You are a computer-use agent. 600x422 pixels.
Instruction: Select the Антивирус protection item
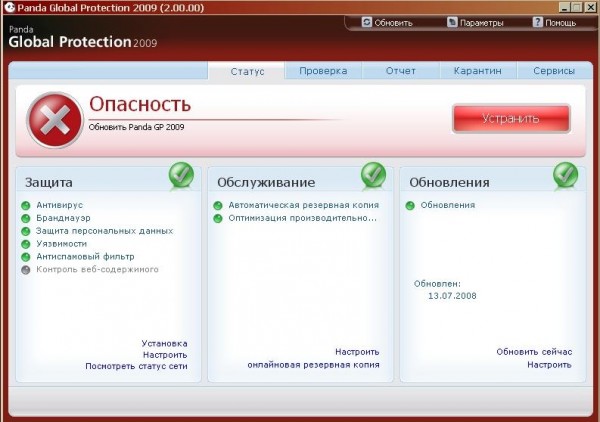pyautogui.click(x=59, y=205)
